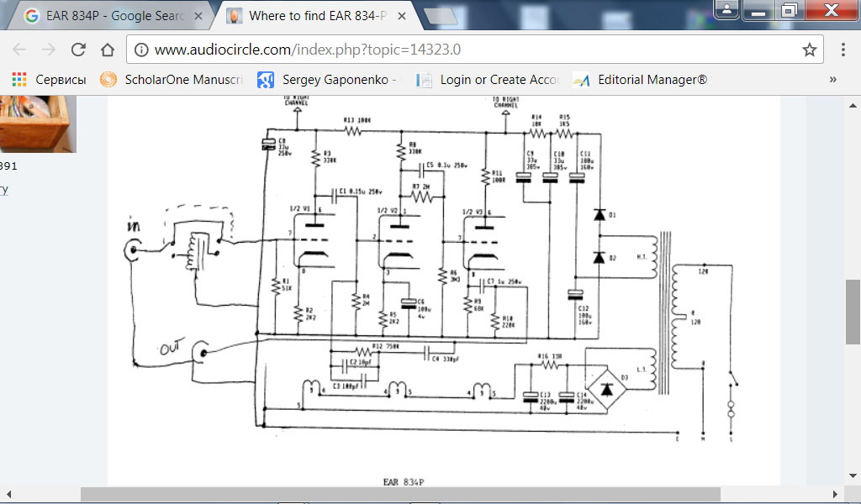The height and width of the screenshot is (504, 861).
Task: Show hidden bookmarks with the chevron
Action: [x=833, y=80]
